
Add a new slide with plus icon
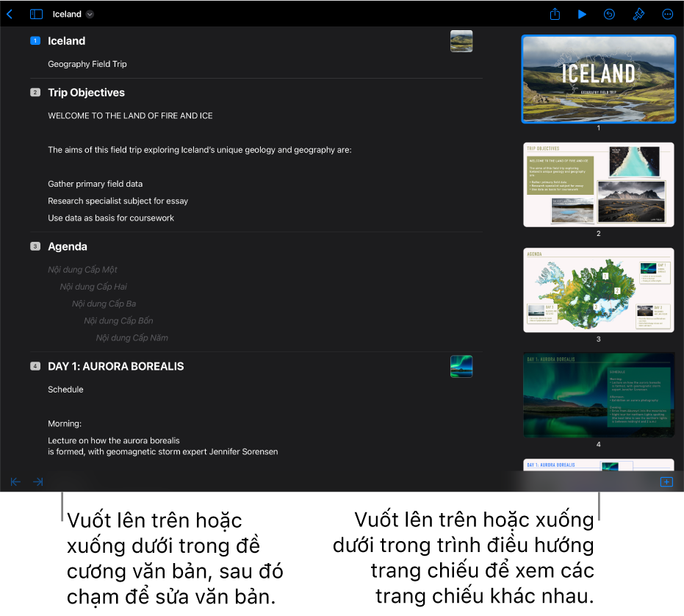[666, 481]
